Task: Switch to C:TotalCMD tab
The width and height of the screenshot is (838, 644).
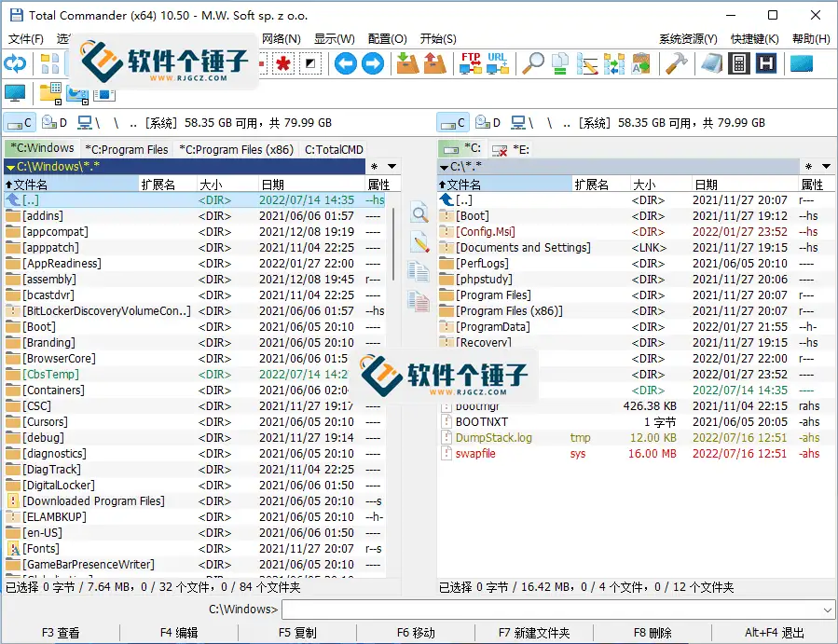Action: (x=334, y=150)
